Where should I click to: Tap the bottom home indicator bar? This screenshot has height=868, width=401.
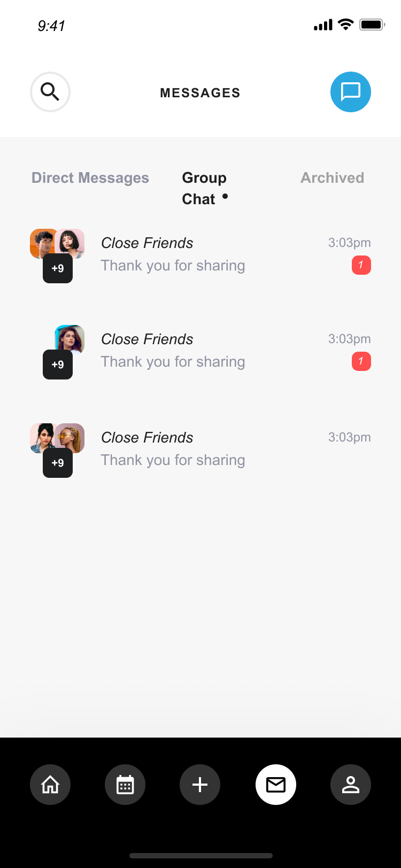(200, 856)
